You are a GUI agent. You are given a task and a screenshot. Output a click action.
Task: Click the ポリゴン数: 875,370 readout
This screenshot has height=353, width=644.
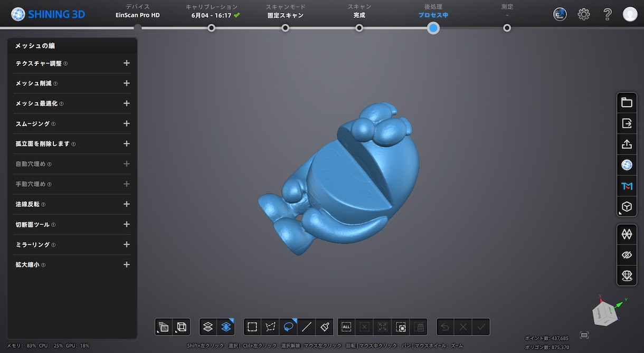tap(547, 347)
